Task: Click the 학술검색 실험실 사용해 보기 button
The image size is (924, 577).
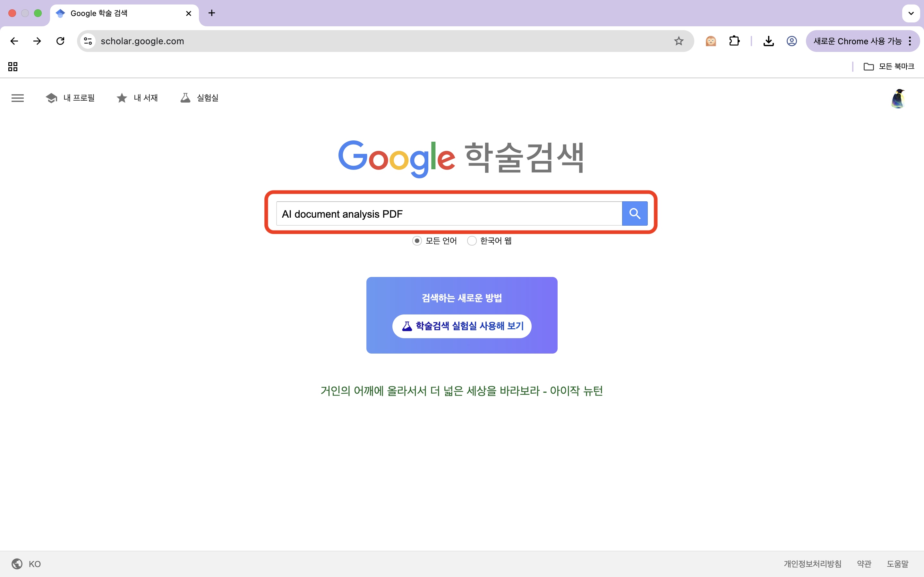Action: pyautogui.click(x=461, y=326)
